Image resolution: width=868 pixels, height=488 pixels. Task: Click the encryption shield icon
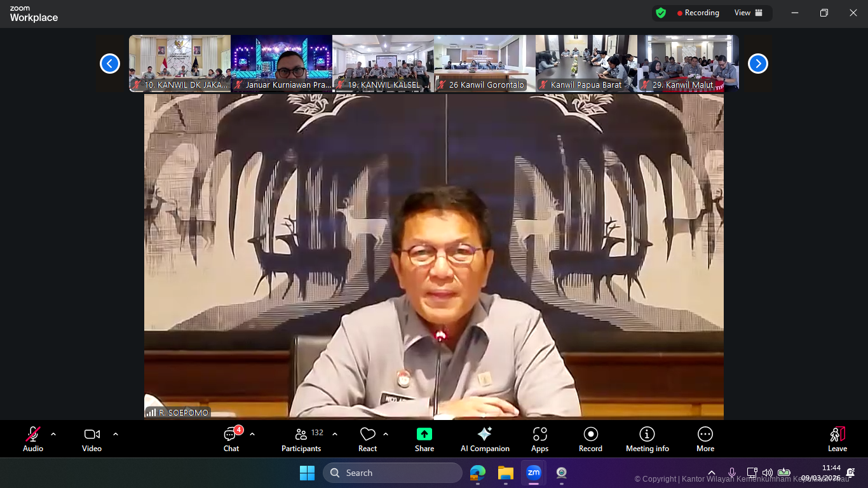click(x=661, y=13)
